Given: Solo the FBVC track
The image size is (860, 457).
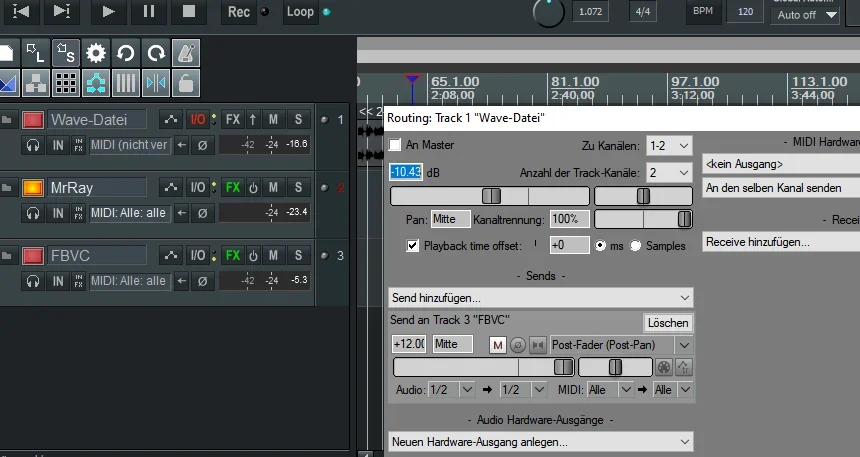Looking at the screenshot, I should (x=298, y=255).
